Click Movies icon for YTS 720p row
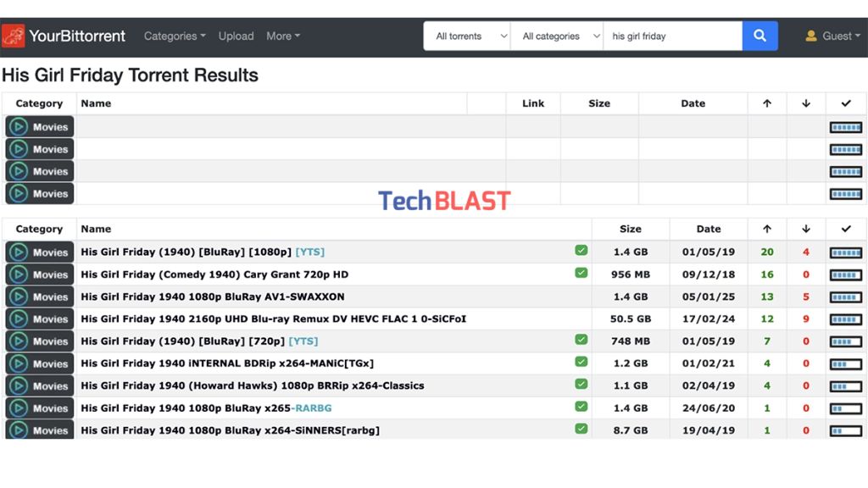This screenshot has width=868, height=488. point(39,341)
